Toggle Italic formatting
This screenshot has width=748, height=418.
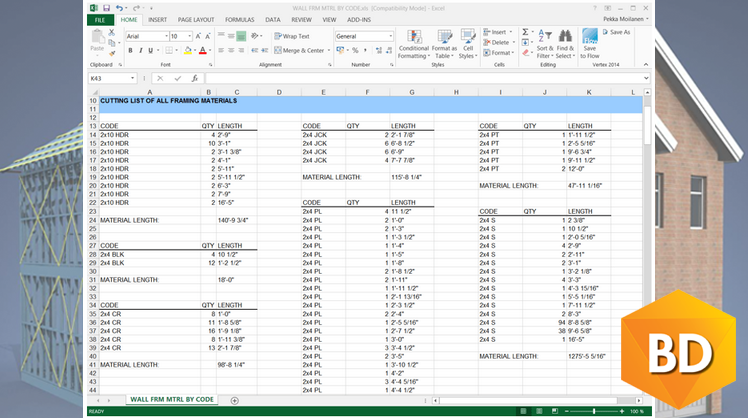point(141,50)
